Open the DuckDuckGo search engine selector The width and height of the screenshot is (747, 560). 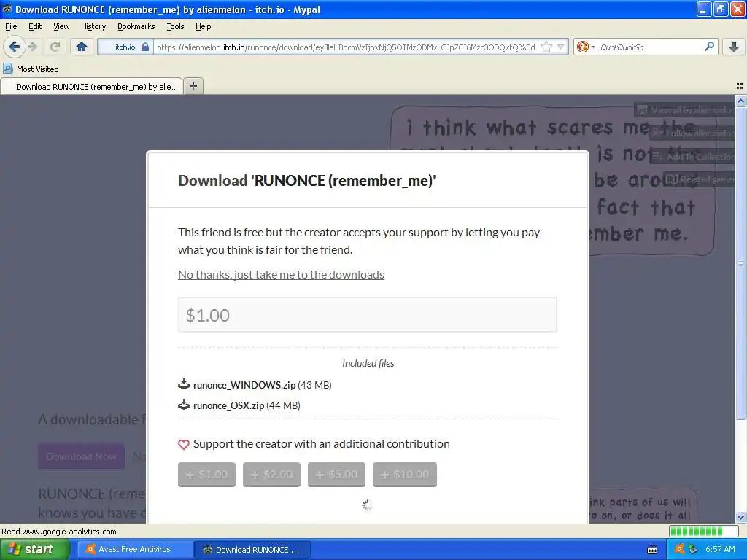(x=585, y=47)
